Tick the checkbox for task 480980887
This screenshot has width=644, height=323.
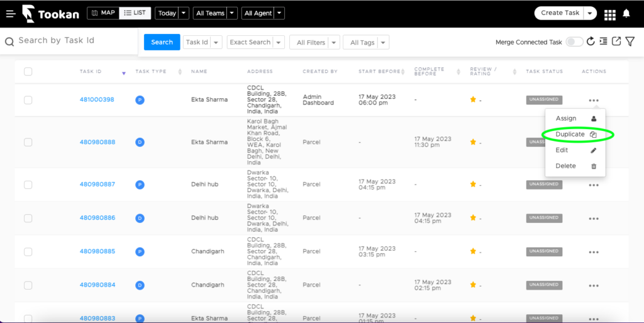pos(28,184)
